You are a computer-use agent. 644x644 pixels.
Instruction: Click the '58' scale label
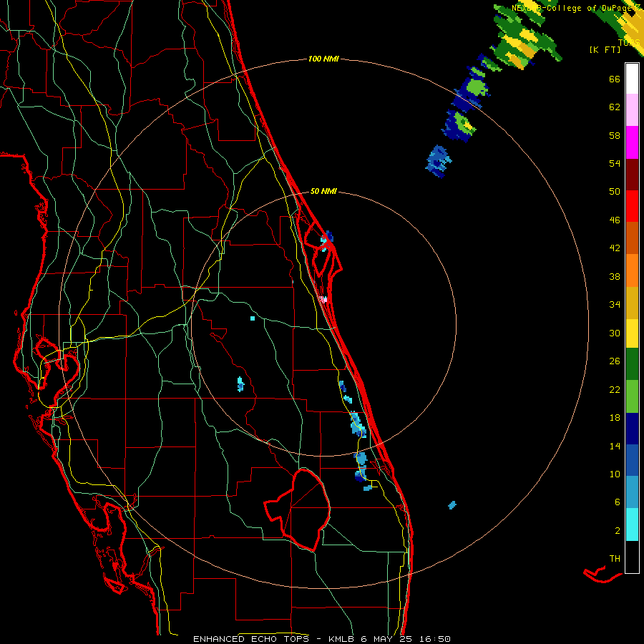tap(615, 135)
